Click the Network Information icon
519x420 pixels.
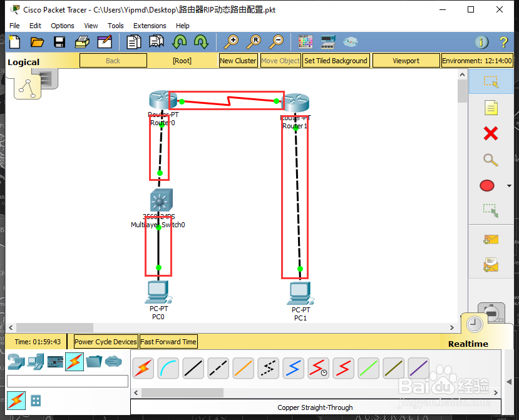481,42
